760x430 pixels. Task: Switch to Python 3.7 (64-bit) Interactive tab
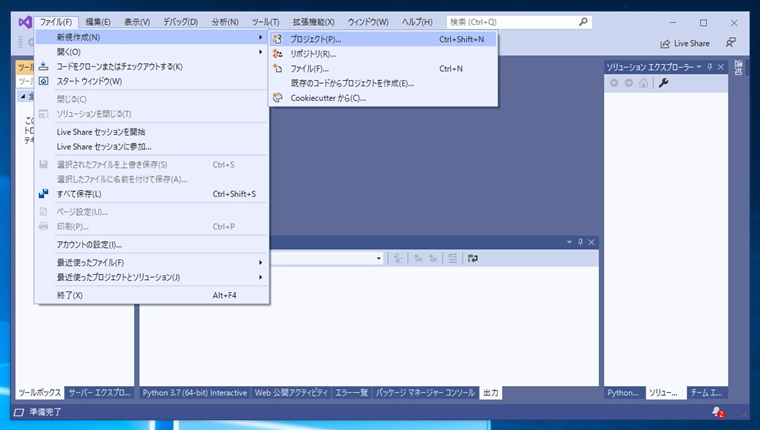[x=195, y=393]
